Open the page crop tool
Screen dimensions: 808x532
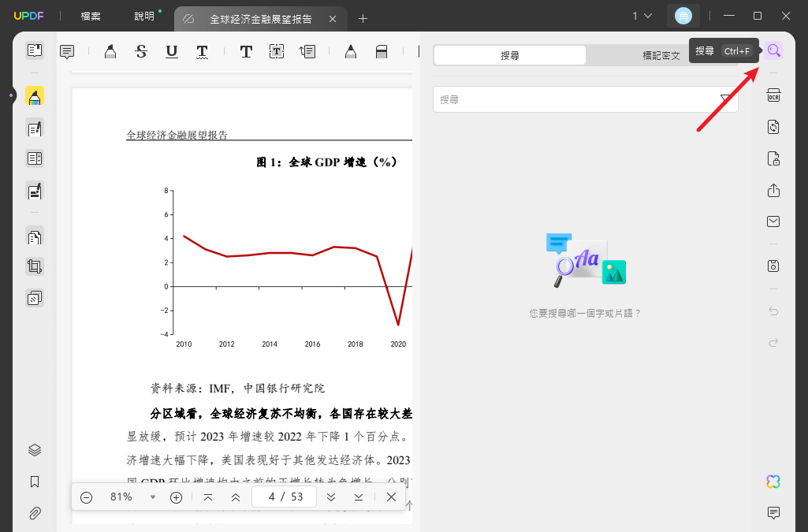[x=34, y=266]
